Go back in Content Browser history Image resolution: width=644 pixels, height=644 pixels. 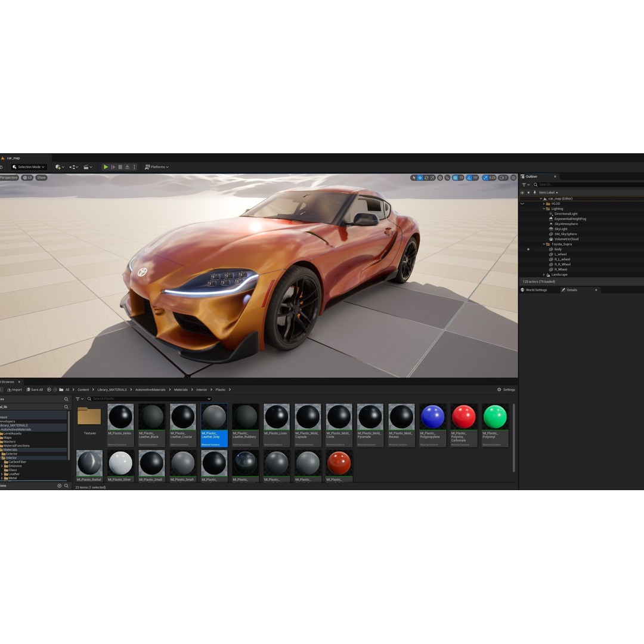pos(49,390)
